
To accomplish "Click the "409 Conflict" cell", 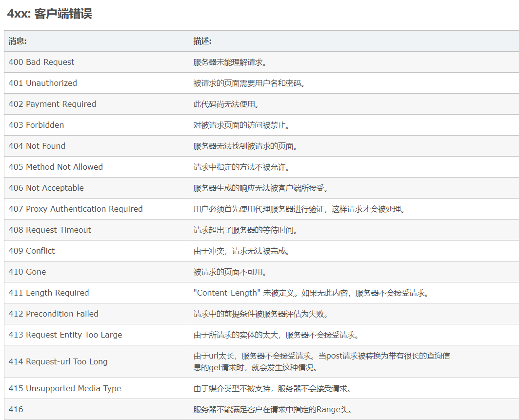I will pos(96,251).
